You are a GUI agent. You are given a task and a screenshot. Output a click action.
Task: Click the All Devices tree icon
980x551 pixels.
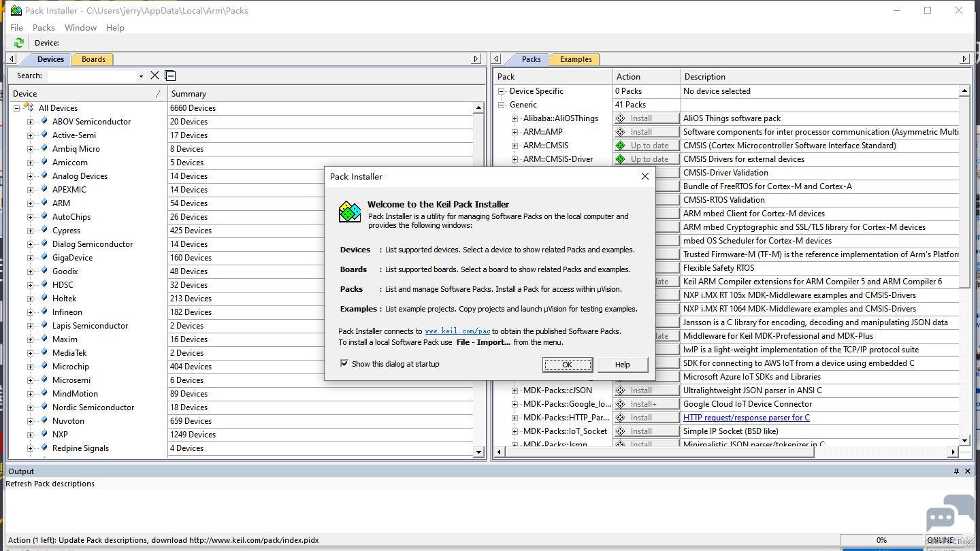click(29, 107)
